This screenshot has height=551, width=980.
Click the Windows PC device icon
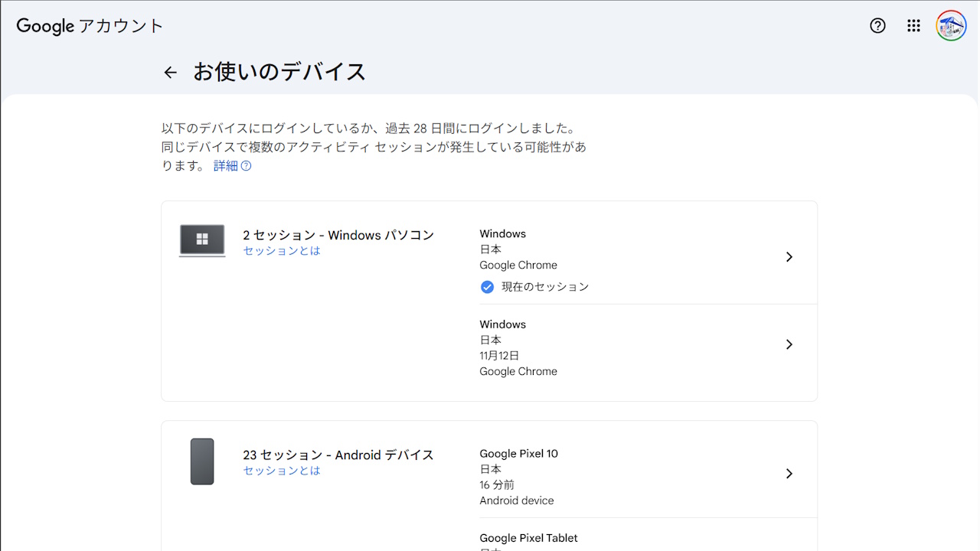coord(202,240)
